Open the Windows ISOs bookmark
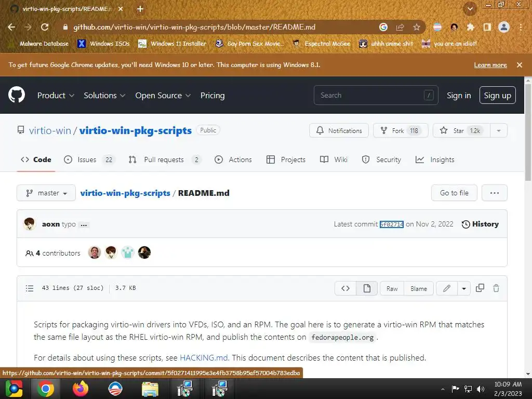 pyautogui.click(x=103, y=44)
